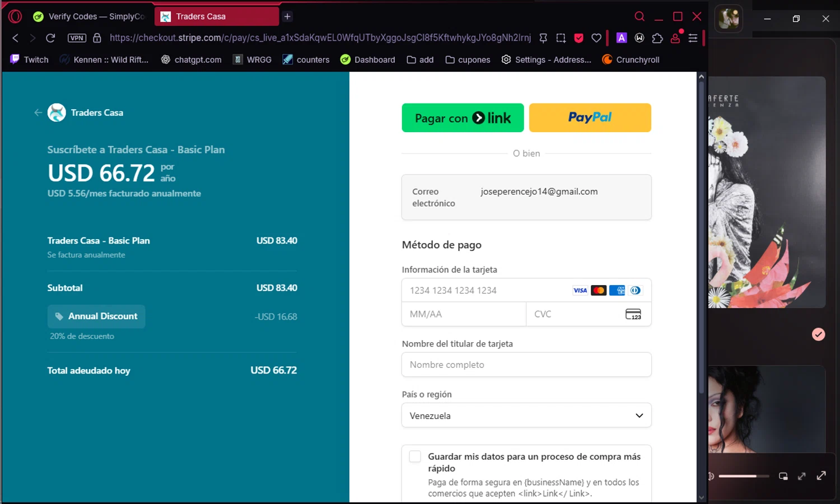Screen dimensions: 840x504
Task: Click the Annual Discount coupon tag
Action: coord(96,316)
